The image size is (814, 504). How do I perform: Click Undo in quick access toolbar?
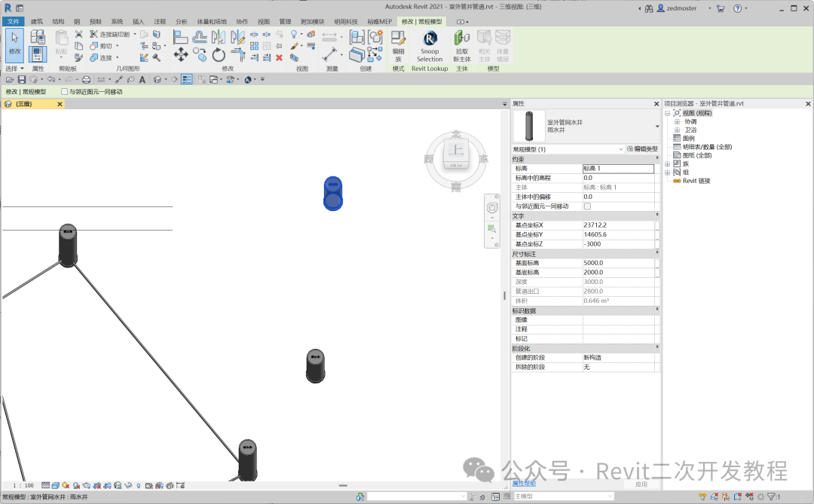point(51,79)
